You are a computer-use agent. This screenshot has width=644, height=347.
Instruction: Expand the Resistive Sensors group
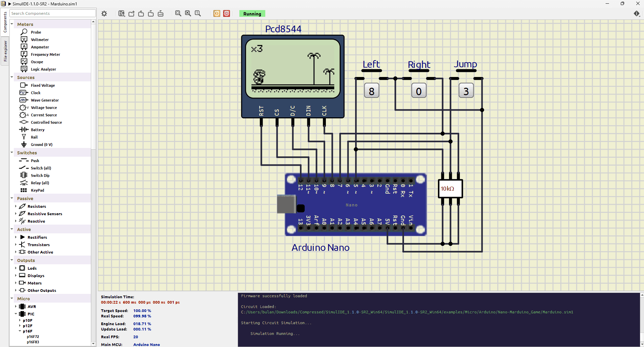click(16, 214)
